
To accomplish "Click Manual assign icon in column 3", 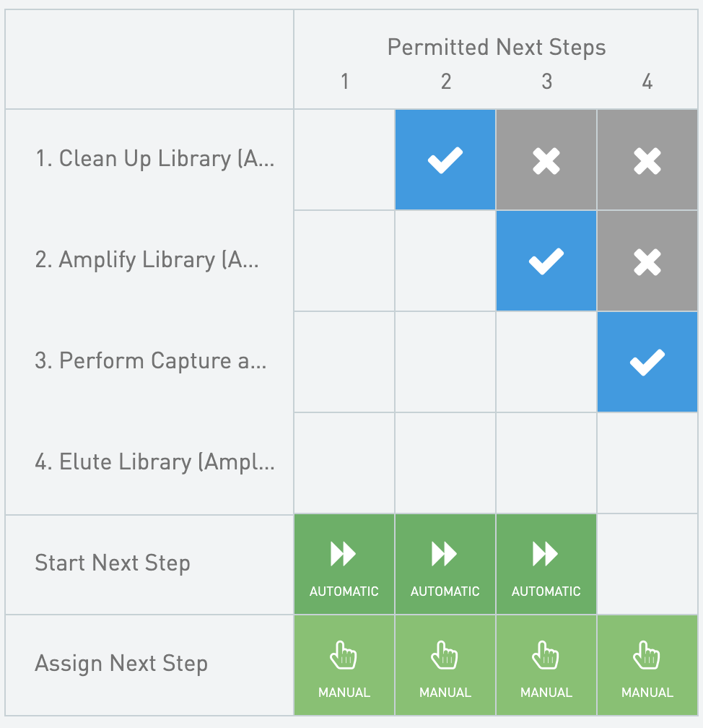I will [546, 656].
